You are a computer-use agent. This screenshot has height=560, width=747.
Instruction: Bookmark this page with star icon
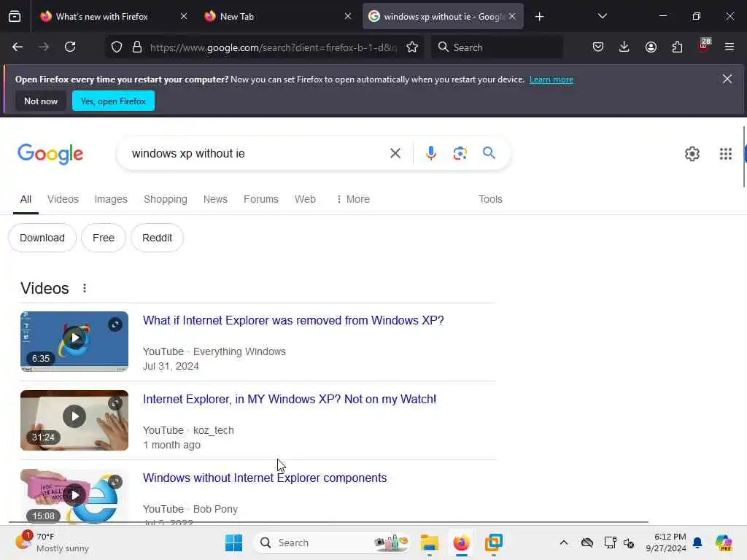tap(412, 47)
